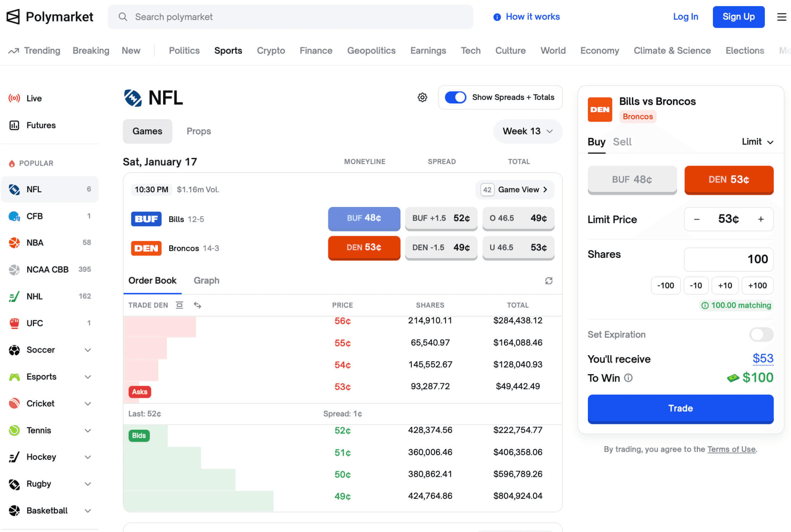The image size is (791, 532).
Task: Click the Esports controller icon
Action: [x=14, y=377]
